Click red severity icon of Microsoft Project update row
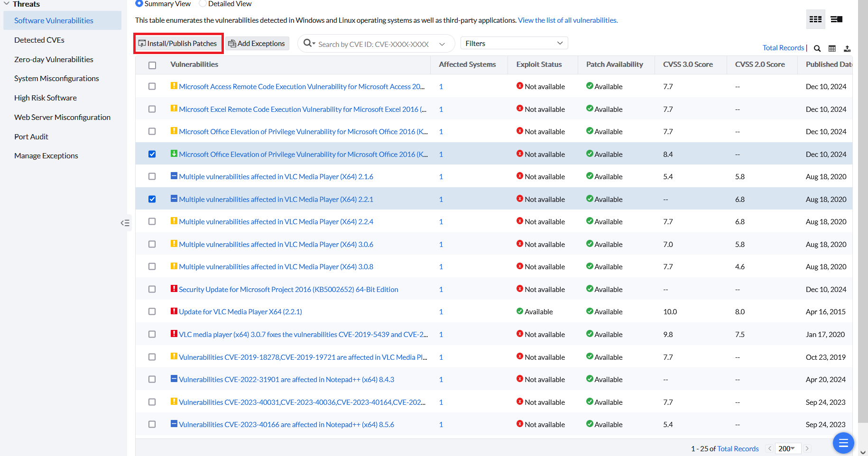The image size is (868, 456). [174, 289]
